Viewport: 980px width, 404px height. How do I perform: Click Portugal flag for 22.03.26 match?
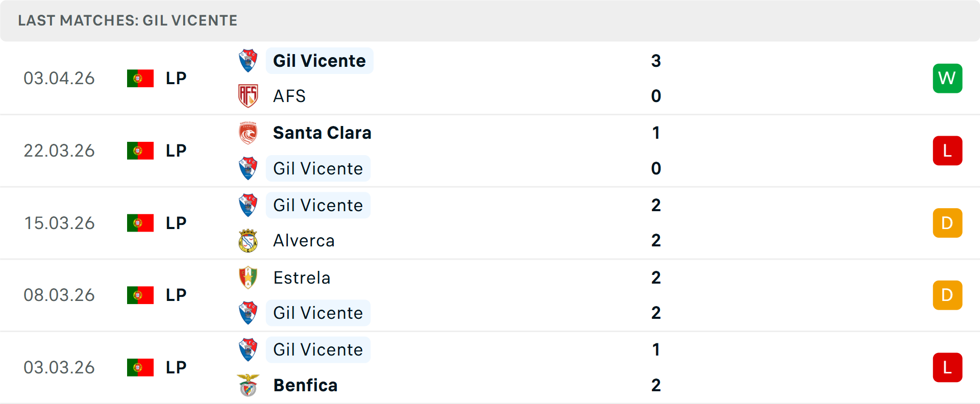click(140, 151)
